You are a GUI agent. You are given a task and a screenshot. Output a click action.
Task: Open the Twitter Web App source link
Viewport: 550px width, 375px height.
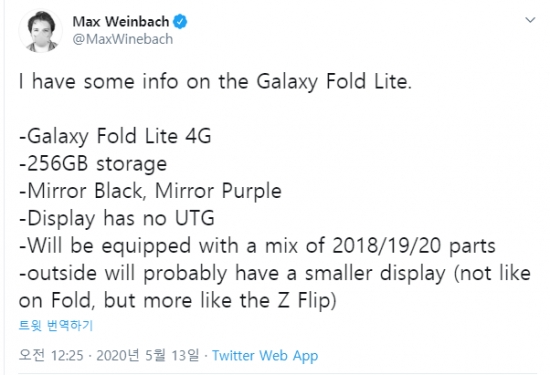point(265,356)
